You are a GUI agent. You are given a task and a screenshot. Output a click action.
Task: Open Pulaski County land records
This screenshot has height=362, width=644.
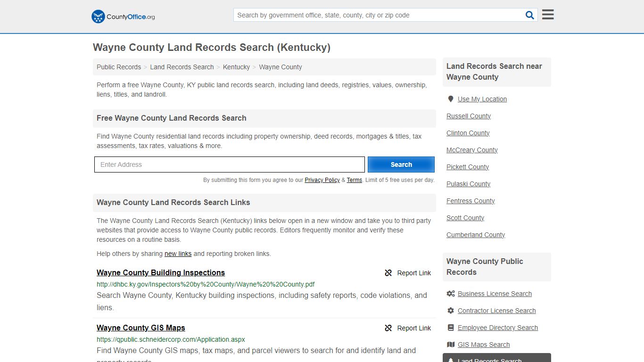[469, 184]
